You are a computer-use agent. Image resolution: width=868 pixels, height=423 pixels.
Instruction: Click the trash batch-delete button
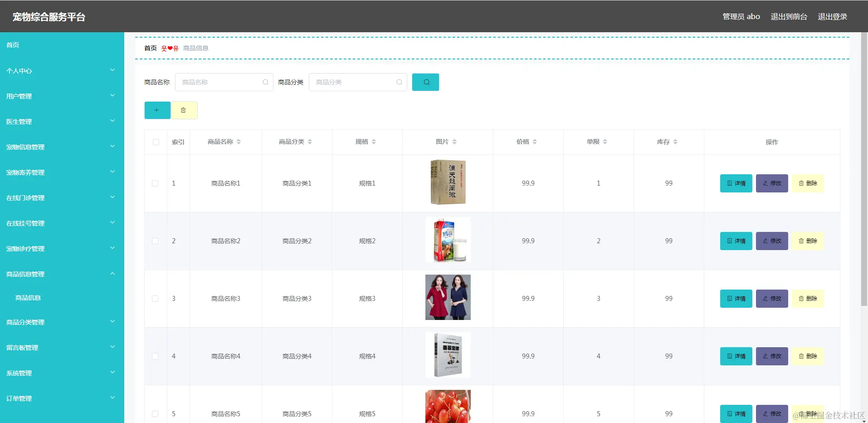click(x=184, y=110)
